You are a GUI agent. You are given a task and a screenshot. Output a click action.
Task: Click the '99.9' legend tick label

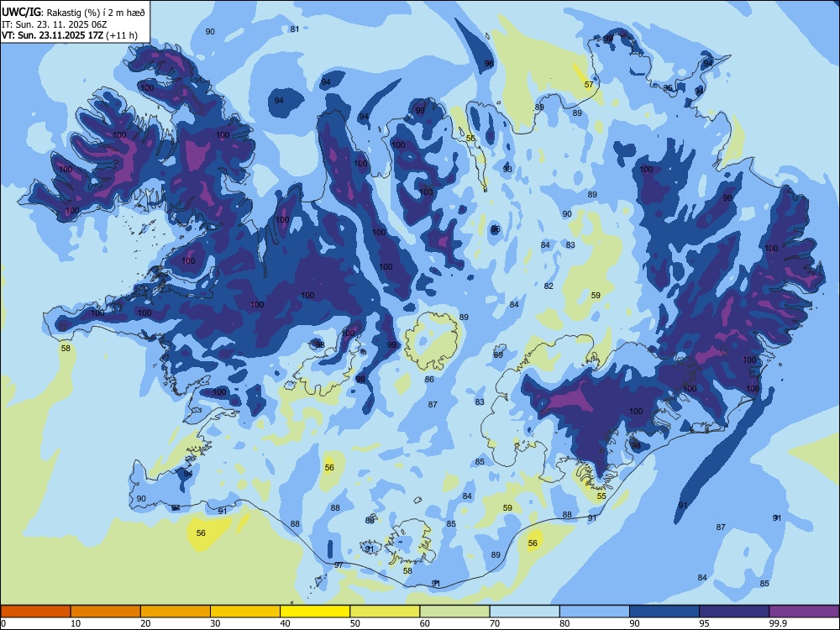(778, 623)
